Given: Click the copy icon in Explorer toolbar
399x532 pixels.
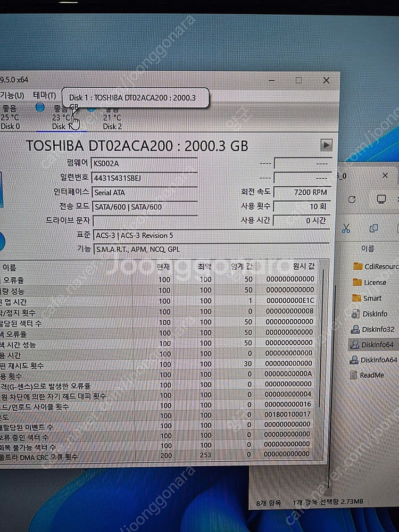Looking at the screenshot, I should (x=373, y=228).
